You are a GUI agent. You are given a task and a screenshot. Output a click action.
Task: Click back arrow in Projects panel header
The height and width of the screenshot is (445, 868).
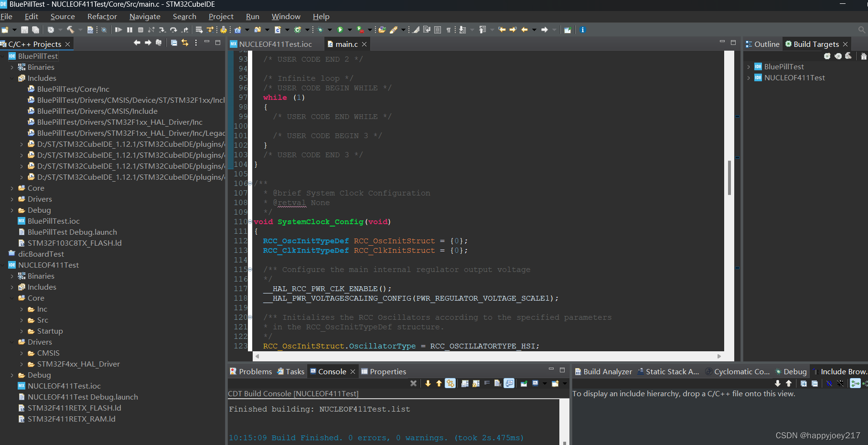coord(137,43)
